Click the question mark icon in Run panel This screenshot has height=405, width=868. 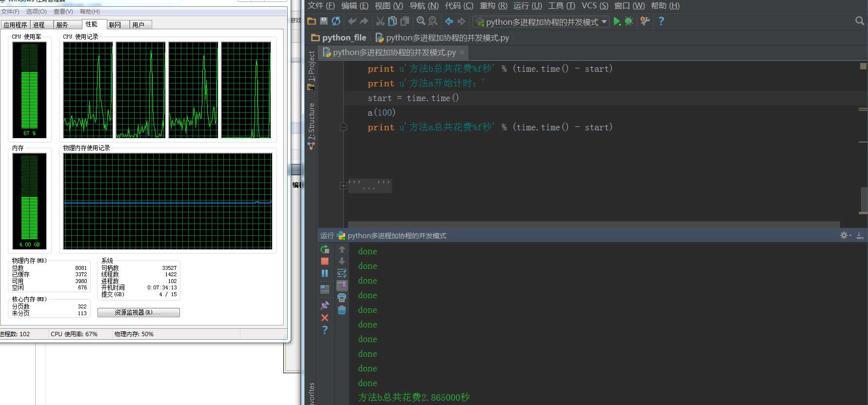325,330
